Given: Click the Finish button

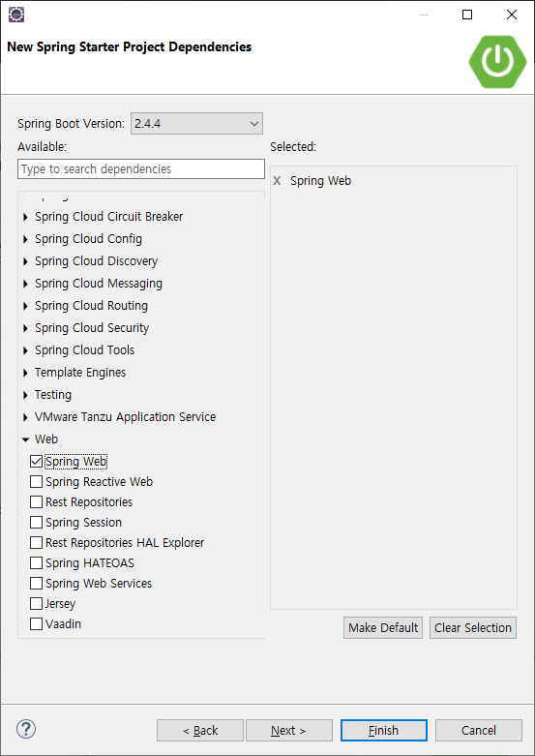Looking at the screenshot, I should click(384, 731).
